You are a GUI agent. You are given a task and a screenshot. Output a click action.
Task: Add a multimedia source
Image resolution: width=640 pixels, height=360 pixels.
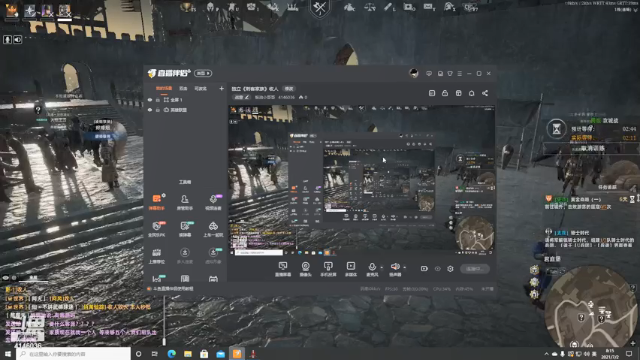pyautogui.click(x=351, y=269)
